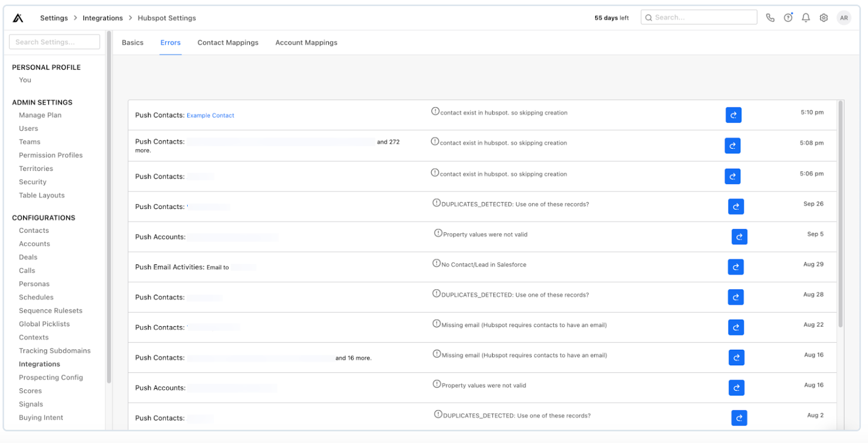This screenshot has height=443, width=868.
Task: Open Tracking Subdomains
Action: 55,351
